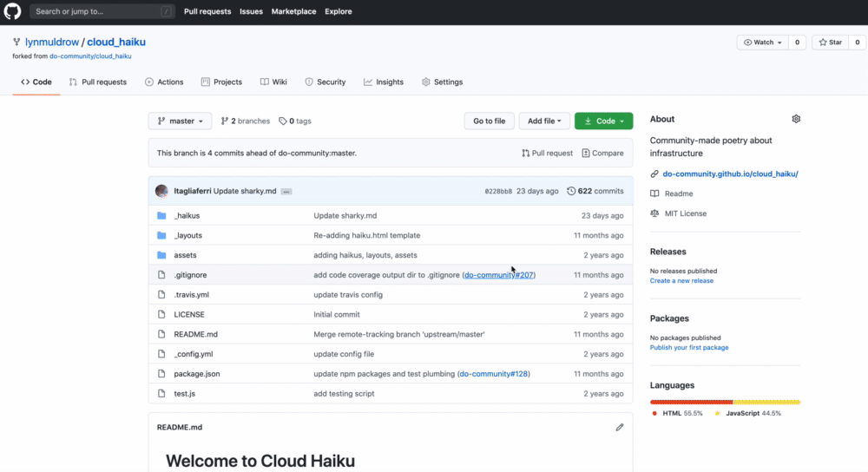Open Pull requests in top navigation

(207, 11)
